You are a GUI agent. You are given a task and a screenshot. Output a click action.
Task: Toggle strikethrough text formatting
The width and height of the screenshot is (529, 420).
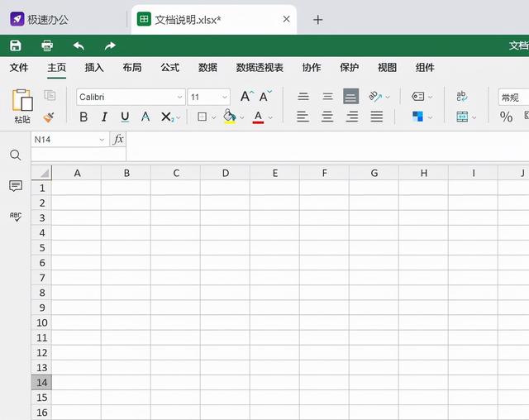[x=145, y=117]
